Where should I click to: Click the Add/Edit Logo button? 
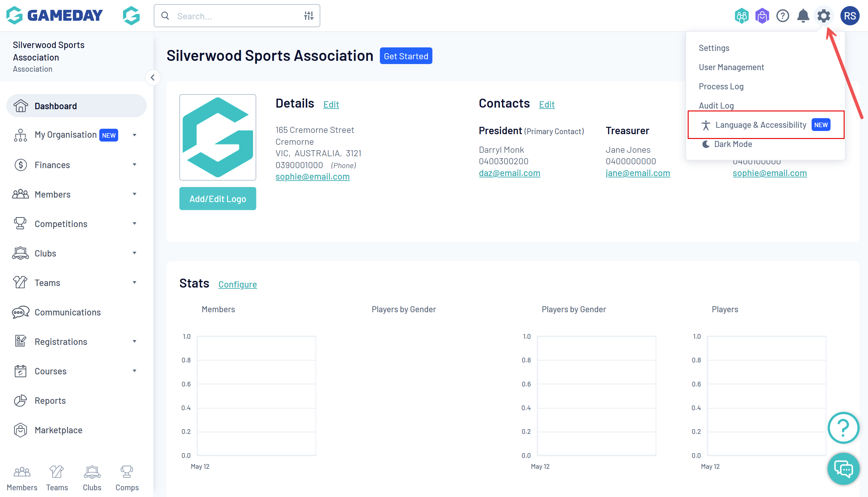coord(217,199)
